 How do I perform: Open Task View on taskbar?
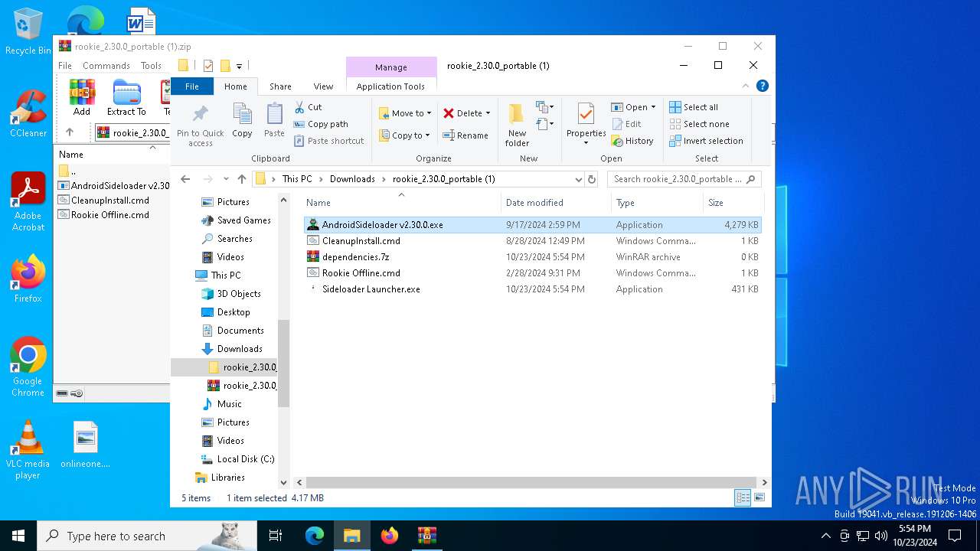tap(276, 536)
